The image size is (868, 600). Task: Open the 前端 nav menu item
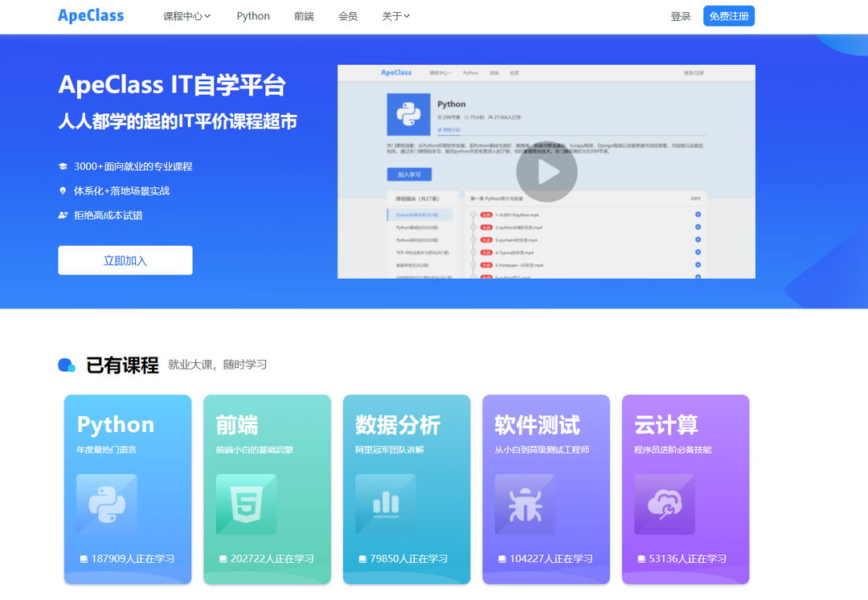pyautogui.click(x=304, y=16)
